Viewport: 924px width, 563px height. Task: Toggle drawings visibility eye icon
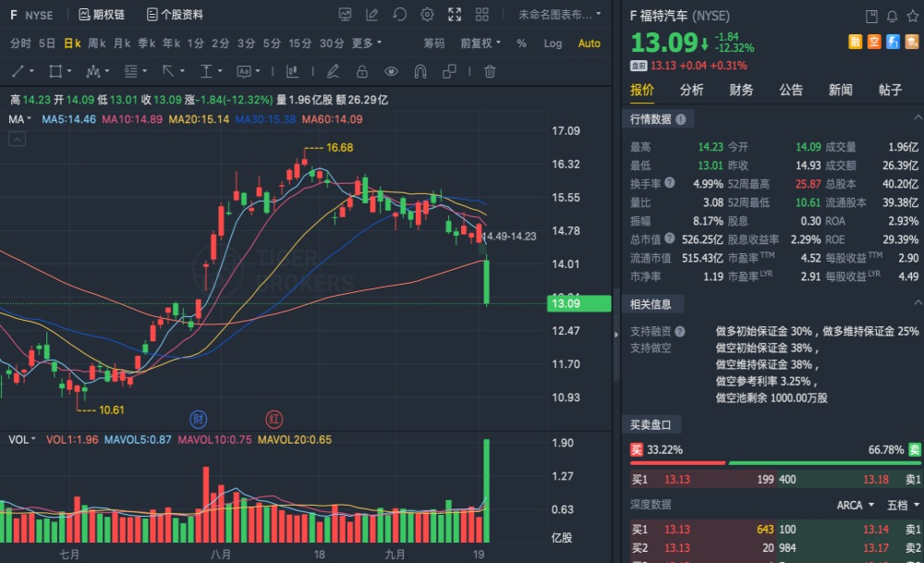[x=391, y=71]
